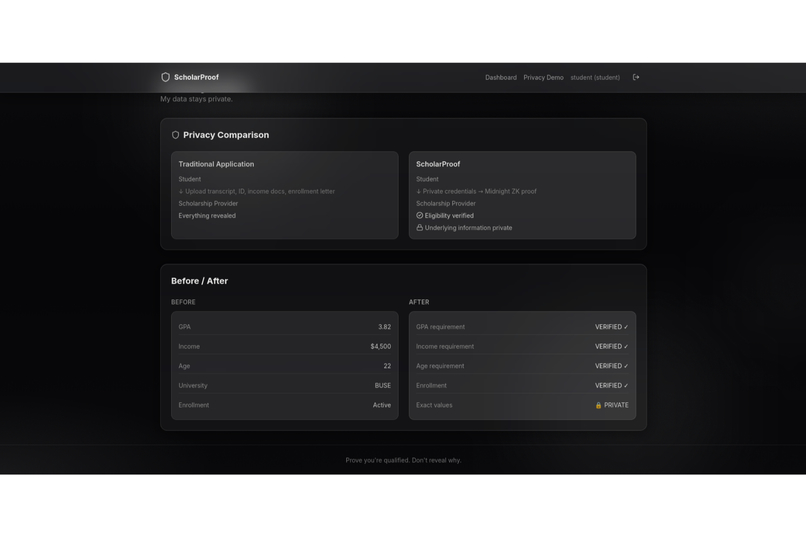Click the Income value $4,500

coord(381,346)
